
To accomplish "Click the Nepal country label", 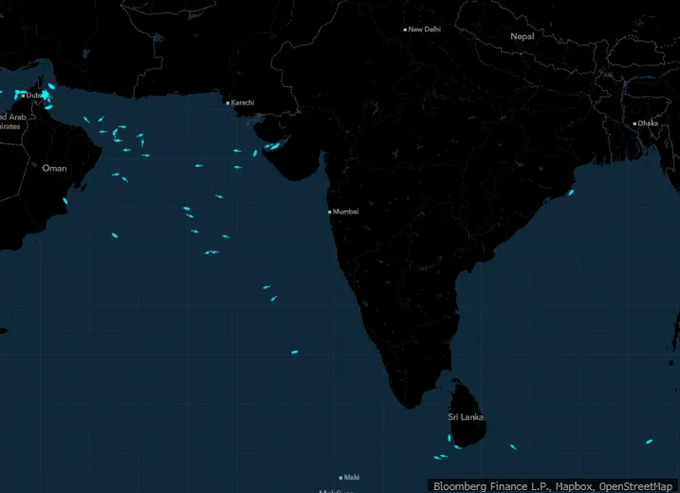I will tap(522, 36).
